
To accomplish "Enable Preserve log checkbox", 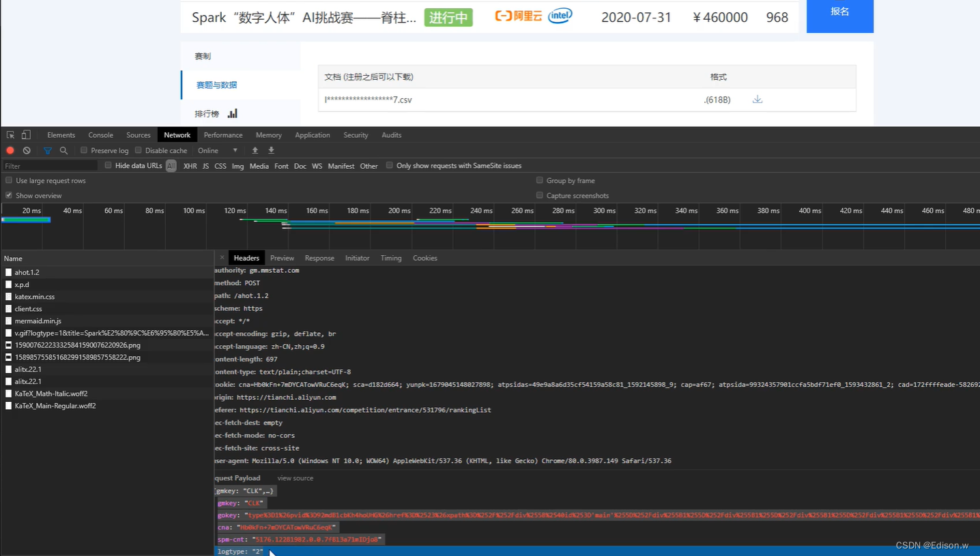I will [84, 150].
